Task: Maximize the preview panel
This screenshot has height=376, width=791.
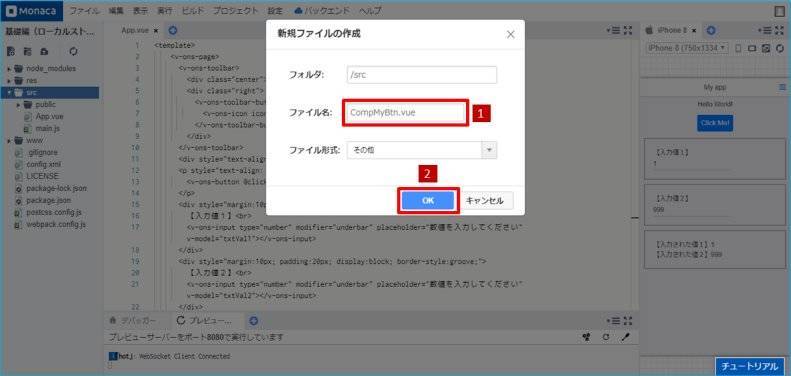Action: pos(779,30)
